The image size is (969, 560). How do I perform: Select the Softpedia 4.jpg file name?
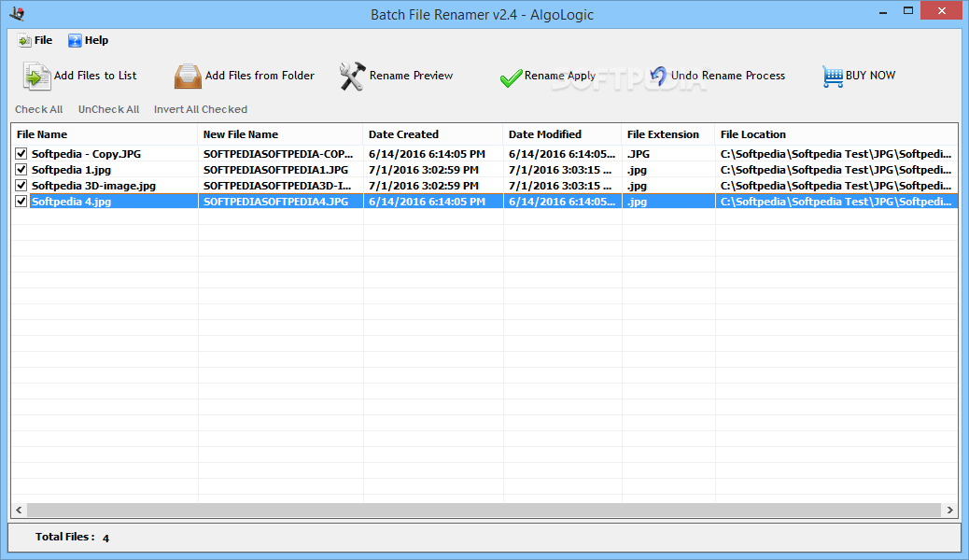(x=71, y=202)
